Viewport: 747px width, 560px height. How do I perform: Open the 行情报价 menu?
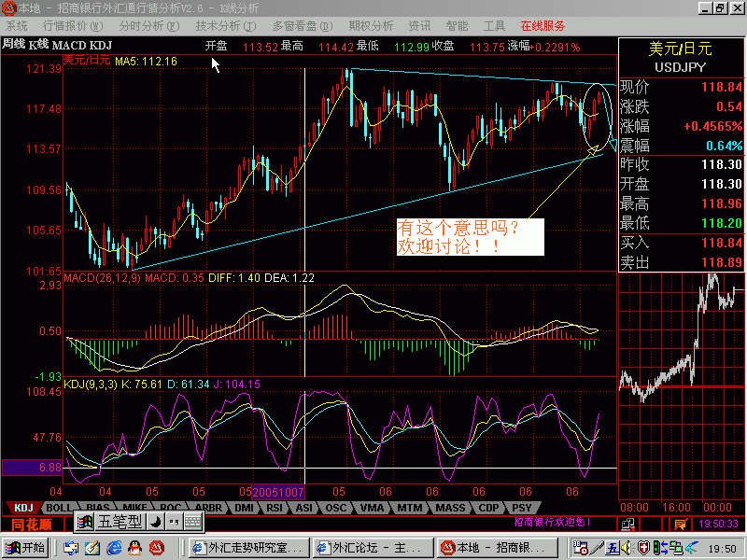pyautogui.click(x=73, y=26)
